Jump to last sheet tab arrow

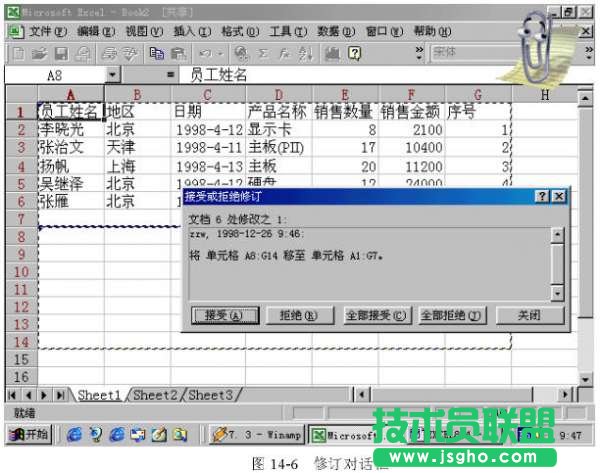pyautogui.click(x=60, y=395)
